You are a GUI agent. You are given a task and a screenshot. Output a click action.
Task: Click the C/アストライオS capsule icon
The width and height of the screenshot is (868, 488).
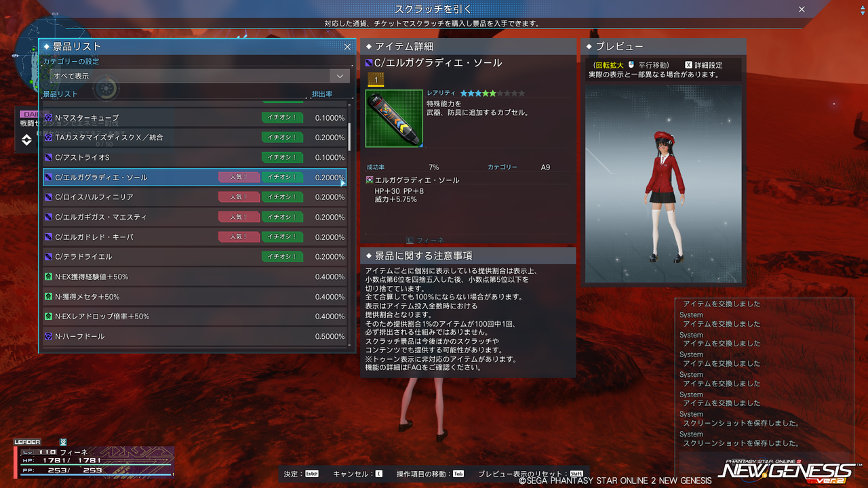coord(49,157)
